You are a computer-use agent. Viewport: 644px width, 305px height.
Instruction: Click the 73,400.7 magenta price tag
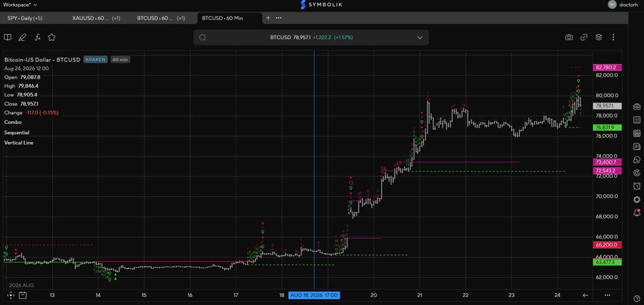click(x=608, y=162)
